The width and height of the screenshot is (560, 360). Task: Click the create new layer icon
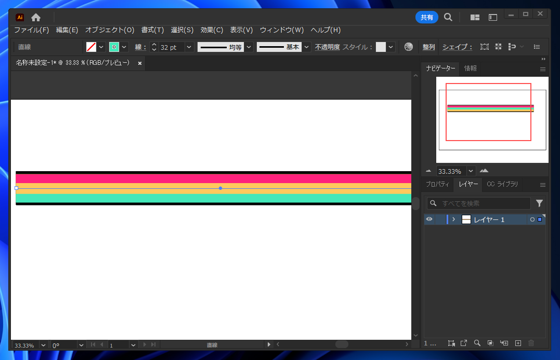518,343
